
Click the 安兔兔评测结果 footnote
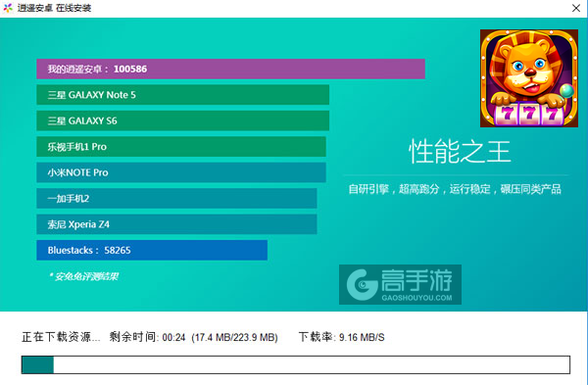pyautogui.click(x=83, y=276)
